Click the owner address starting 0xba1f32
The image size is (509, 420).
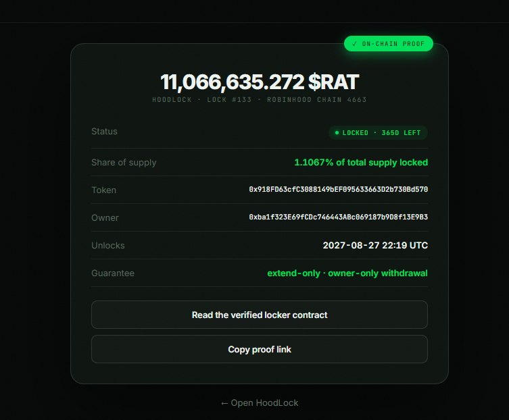pyautogui.click(x=338, y=217)
